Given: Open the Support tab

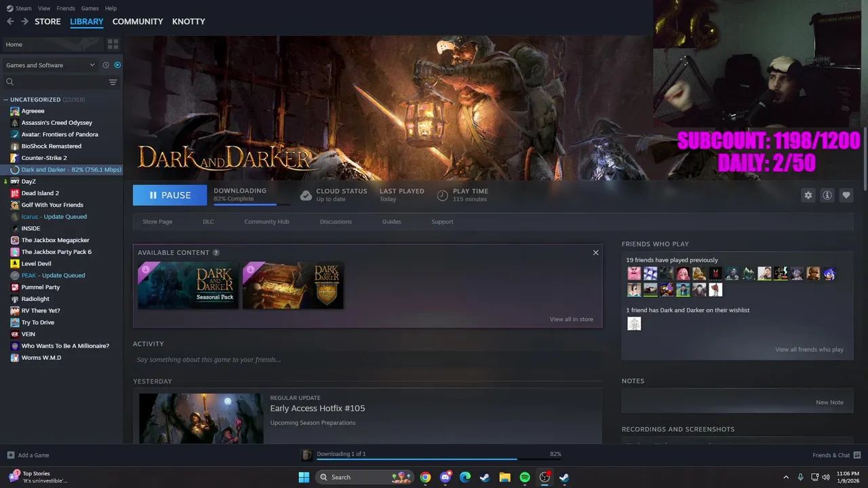Looking at the screenshot, I should tap(442, 222).
